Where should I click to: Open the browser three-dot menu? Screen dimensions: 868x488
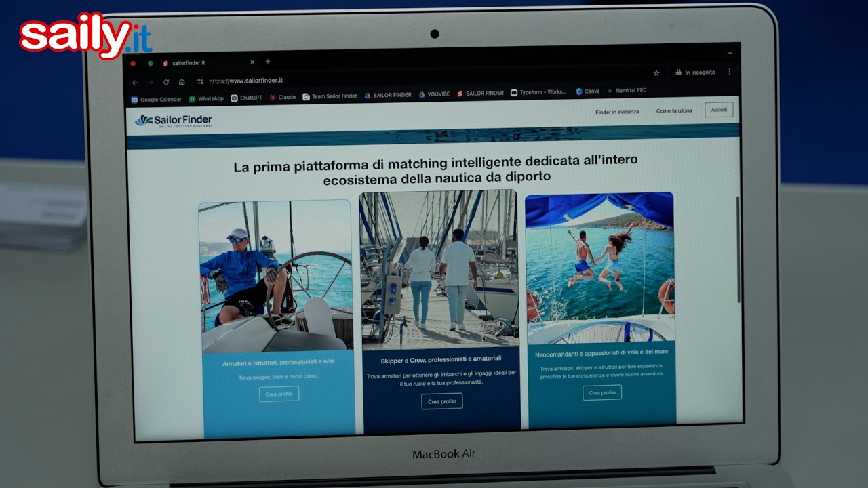[x=730, y=72]
